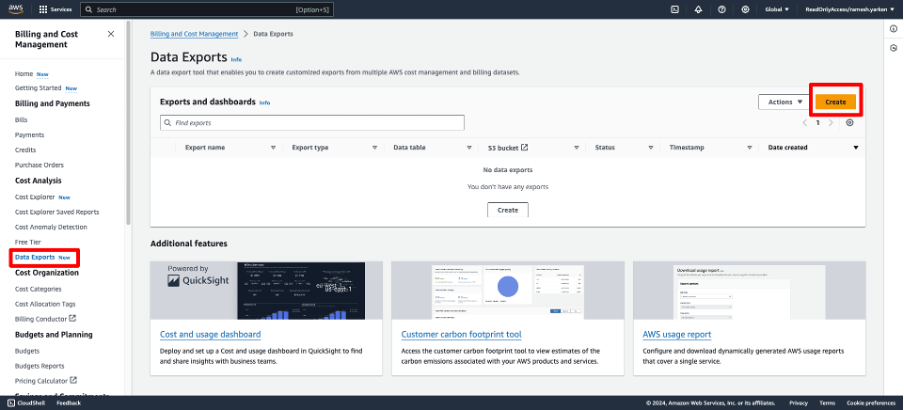Click the carbon footprint tool thumbnail
This screenshot has height=410, width=904.
(x=507, y=291)
